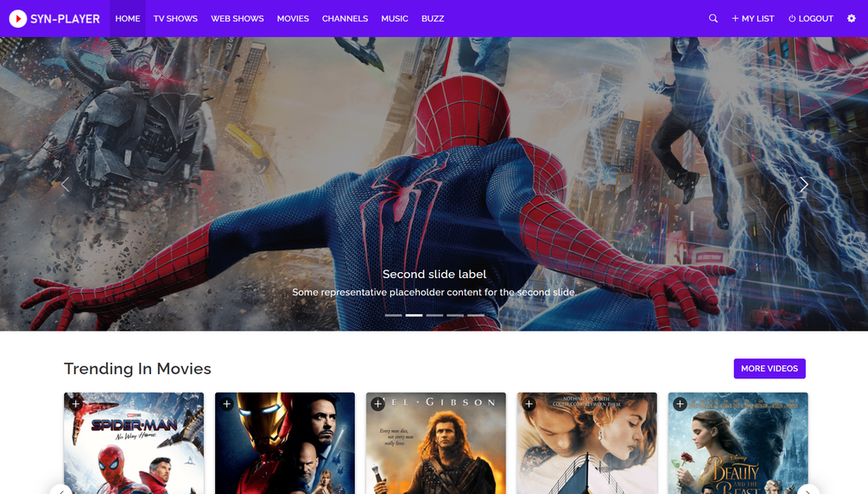Click the Logout link
868x494 pixels.
click(811, 18)
